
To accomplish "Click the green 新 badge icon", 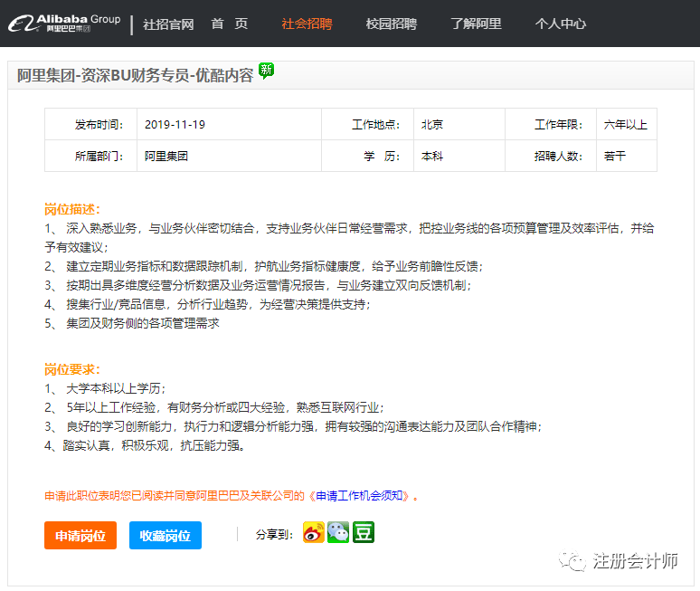I will (x=267, y=70).
